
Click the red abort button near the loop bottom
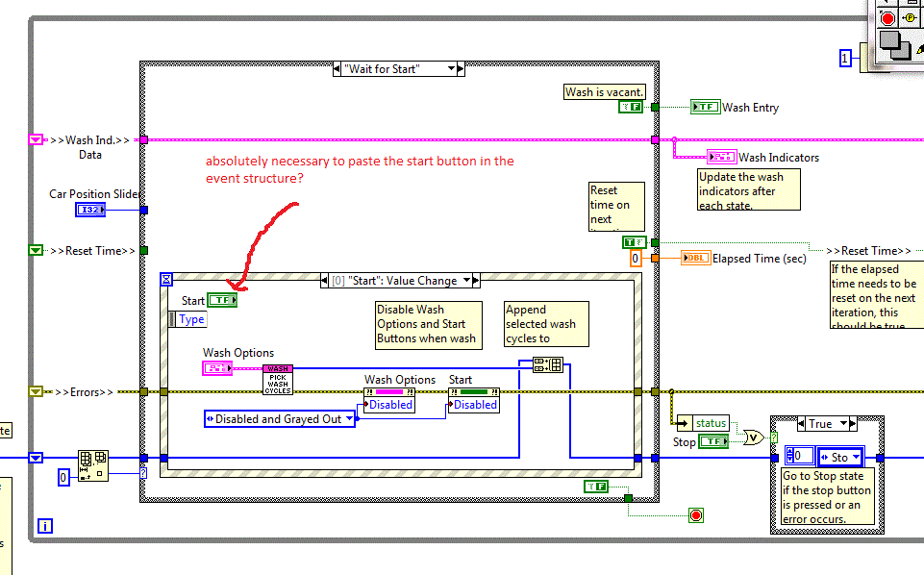(696, 515)
